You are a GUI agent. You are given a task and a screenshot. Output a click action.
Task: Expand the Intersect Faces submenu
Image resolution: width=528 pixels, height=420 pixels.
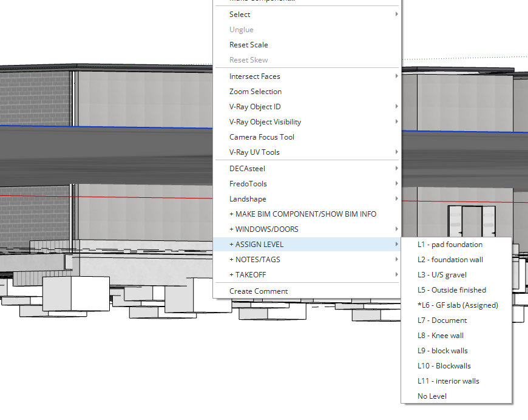[254, 76]
